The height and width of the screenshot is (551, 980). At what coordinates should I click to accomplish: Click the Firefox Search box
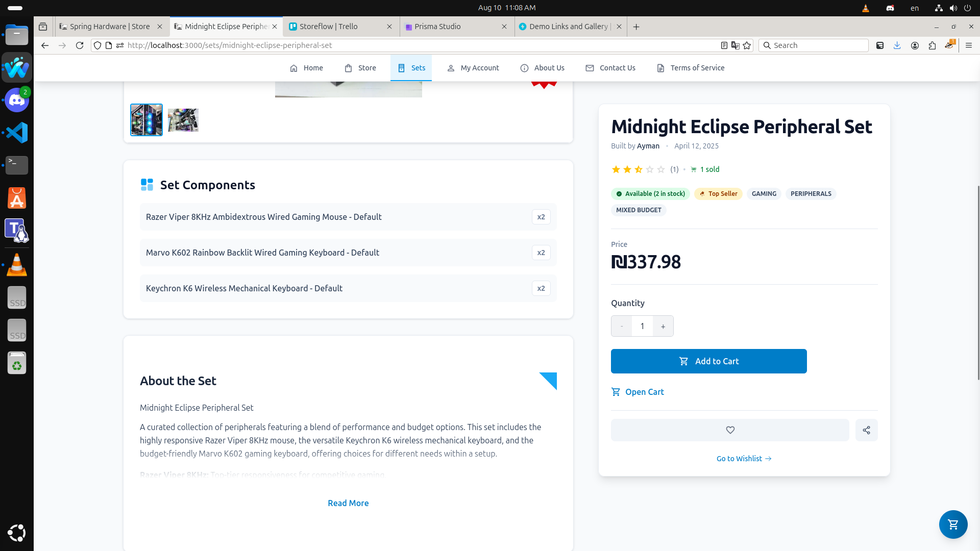(814, 45)
